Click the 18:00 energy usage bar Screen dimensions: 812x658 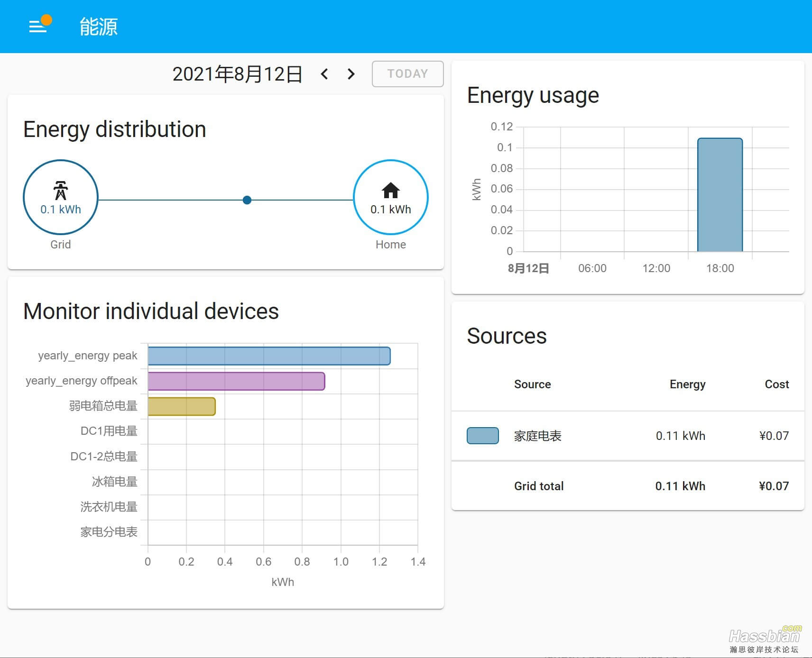click(x=720, y=195)
